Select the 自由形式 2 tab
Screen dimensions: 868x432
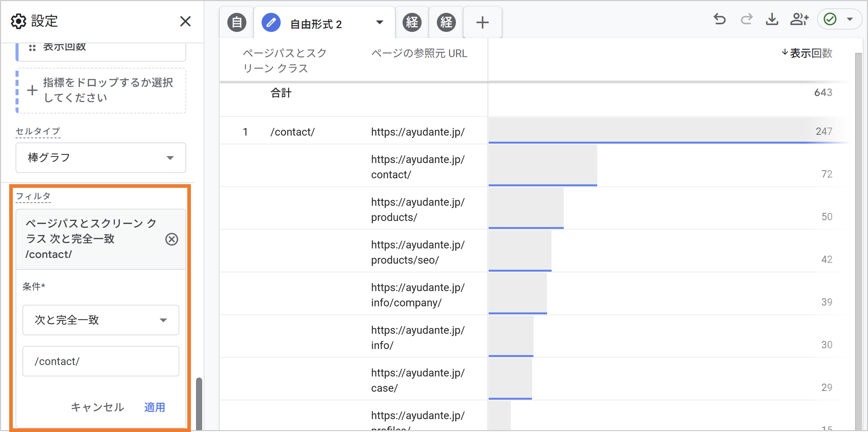pos(316,24)
